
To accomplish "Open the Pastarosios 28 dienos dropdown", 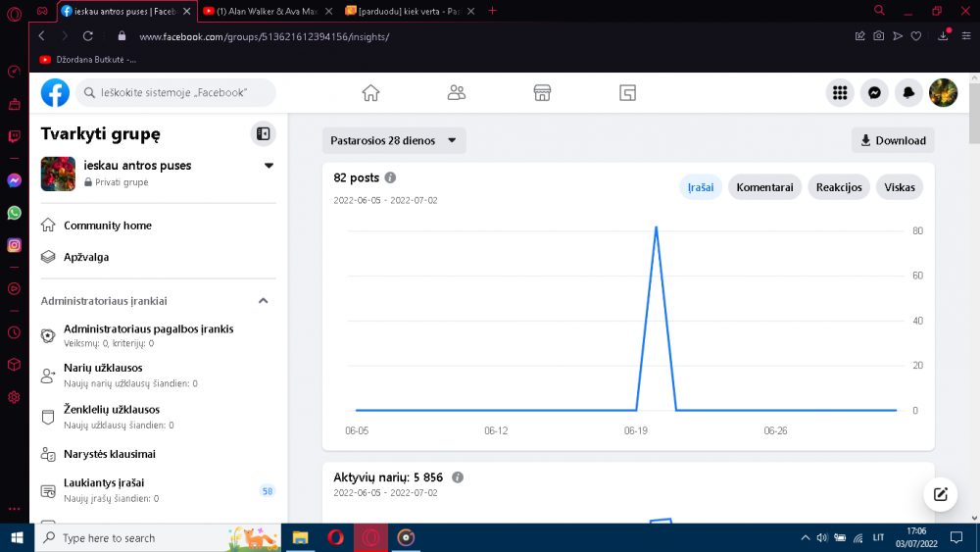I will click(x=394, y=140).
